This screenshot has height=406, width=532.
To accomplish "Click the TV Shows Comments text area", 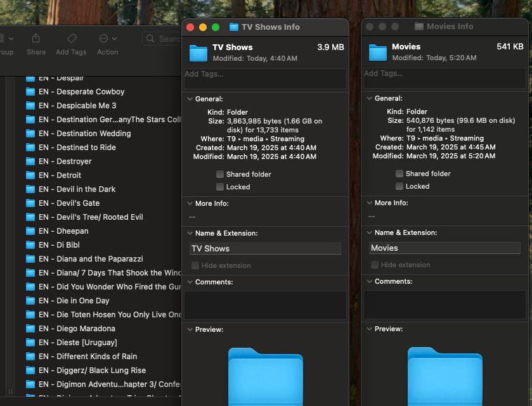I will [265, 305].
